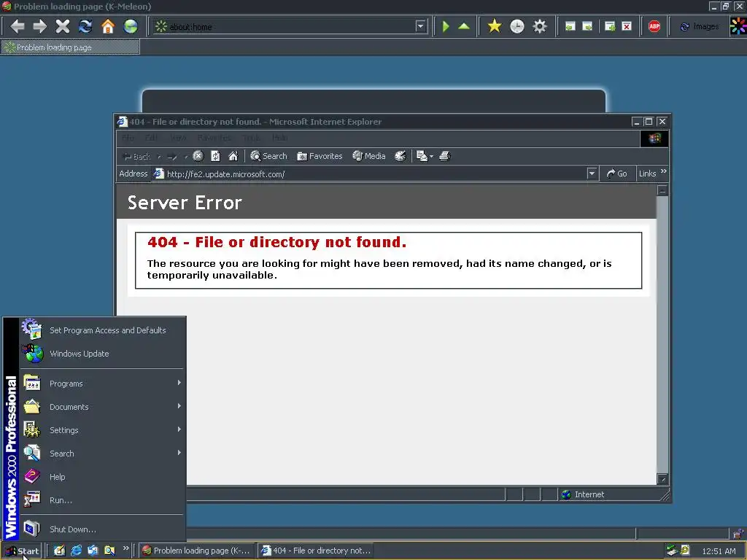Open Internet Explorer address dropdown

592,174
